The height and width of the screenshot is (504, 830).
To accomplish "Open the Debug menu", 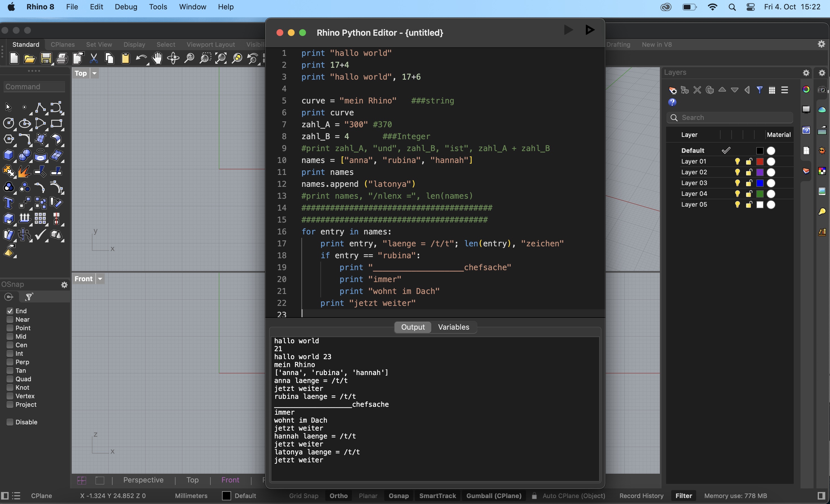I will pyautogui.click(x=126, y=7).
